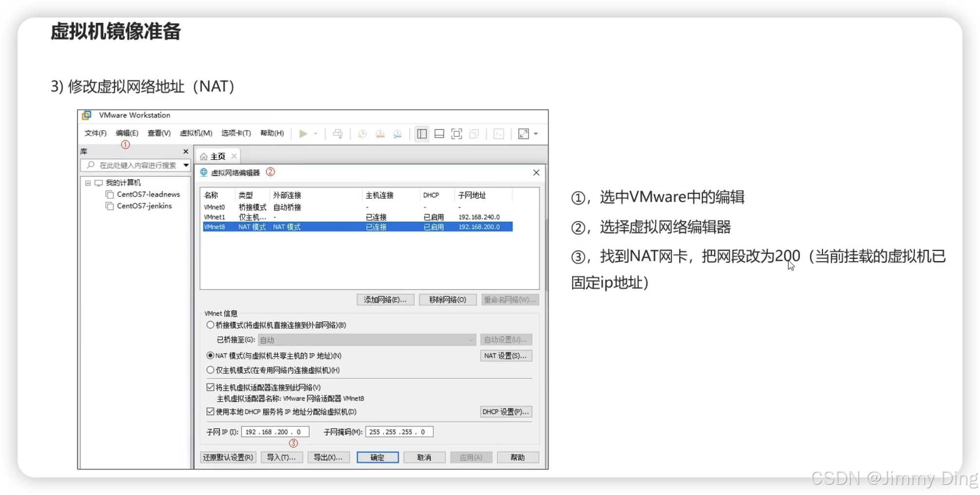Click the Unity mode icon

474,134
